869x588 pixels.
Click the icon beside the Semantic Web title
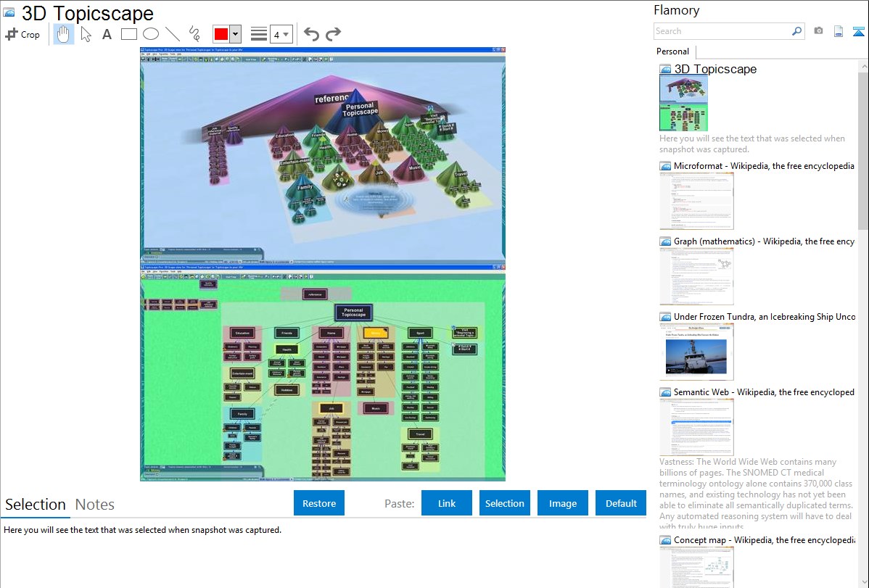(x=665, y=392)
